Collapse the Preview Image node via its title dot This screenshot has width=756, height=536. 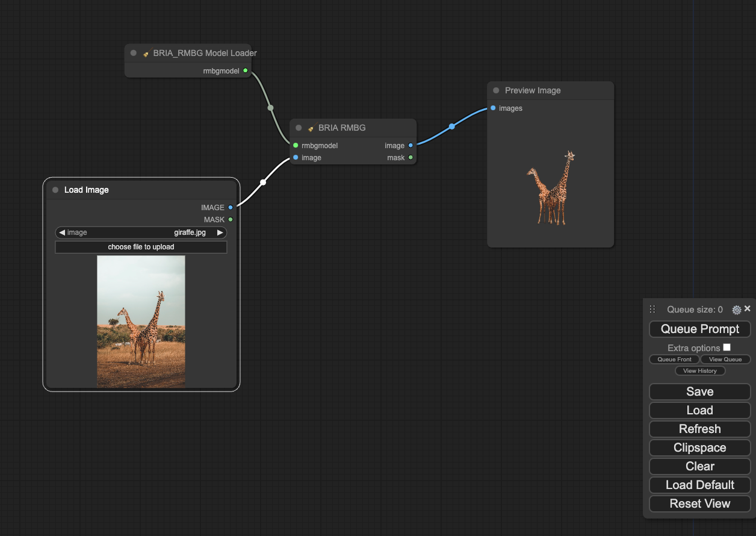point(495,90)
